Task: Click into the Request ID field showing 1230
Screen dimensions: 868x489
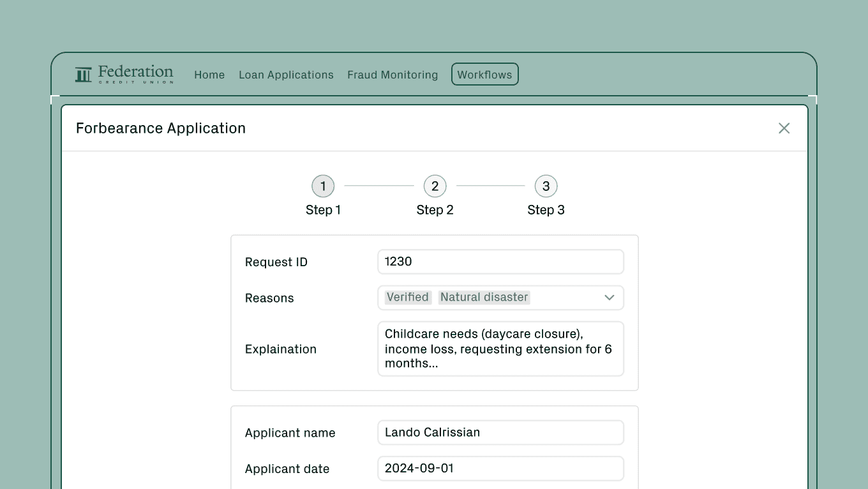Action: click(x=500, y=261)
